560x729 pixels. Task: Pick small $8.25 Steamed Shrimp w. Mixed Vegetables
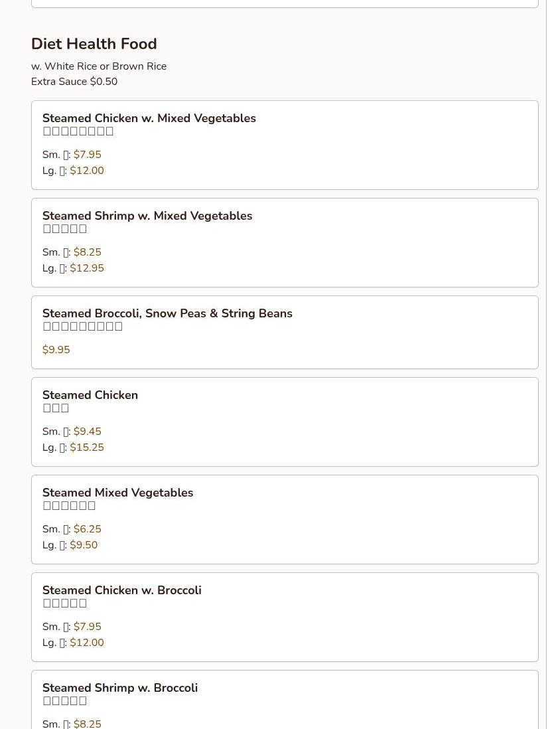[x=87, y=252]
